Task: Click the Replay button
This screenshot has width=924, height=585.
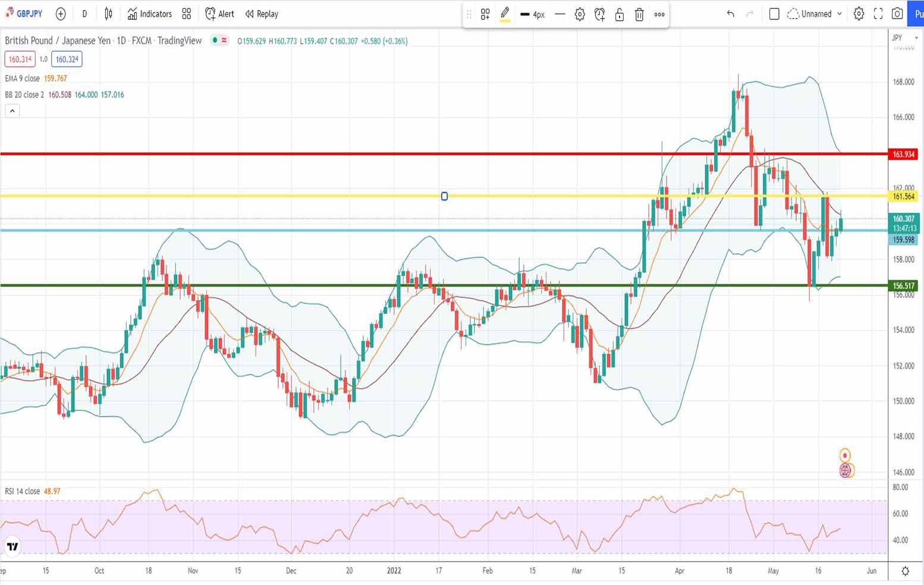Action: click(262, 14)
